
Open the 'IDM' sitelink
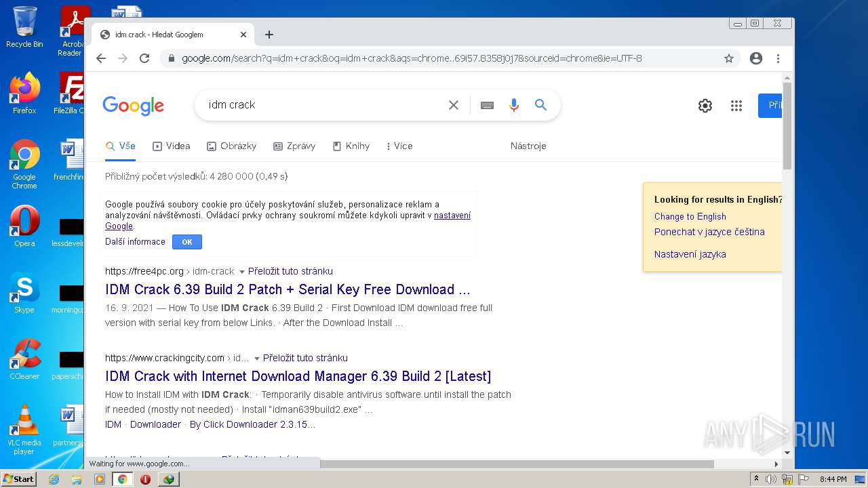coord(113,425)
